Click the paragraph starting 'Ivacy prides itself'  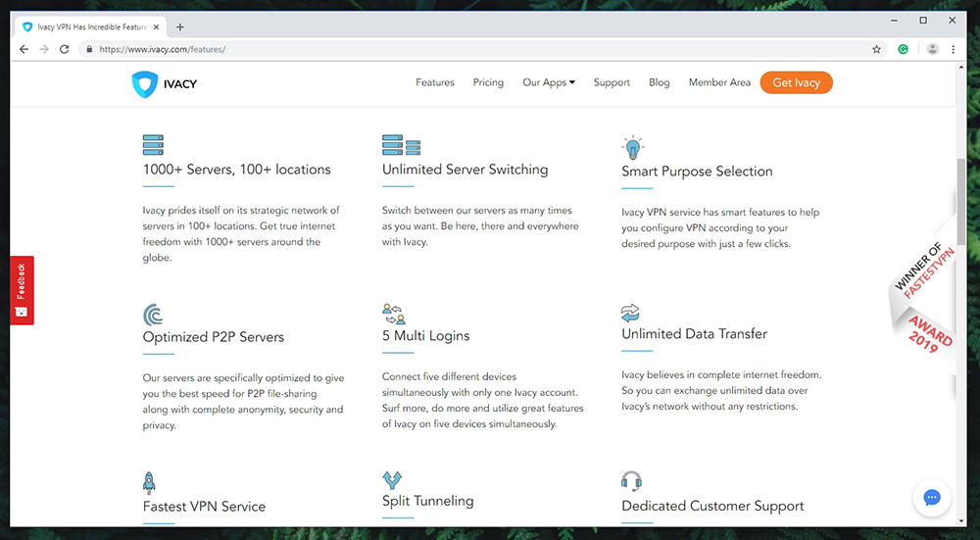point(241,234)
